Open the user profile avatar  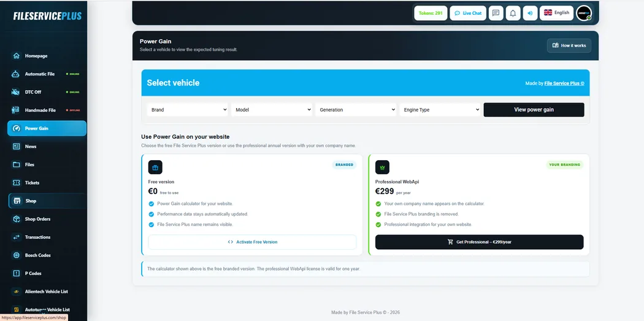point(584,13)
